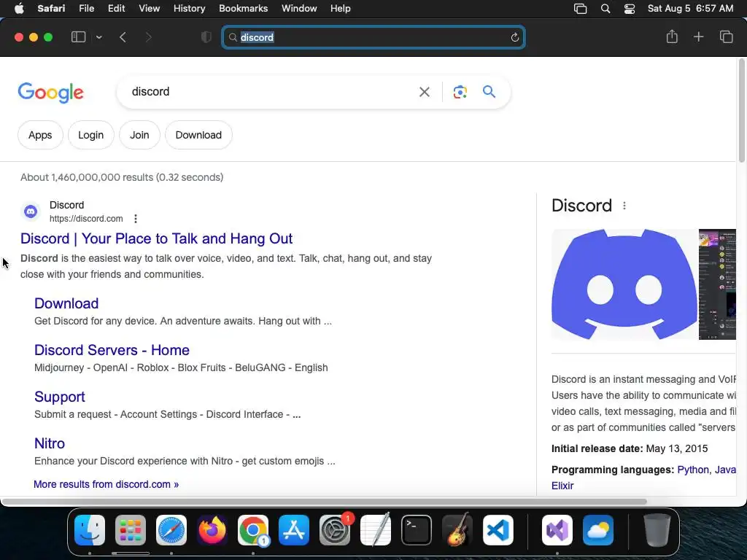Image resolution: width=747 pixels, height=560 pixels.
Task: Open the History menu
Action: (189, 9)
